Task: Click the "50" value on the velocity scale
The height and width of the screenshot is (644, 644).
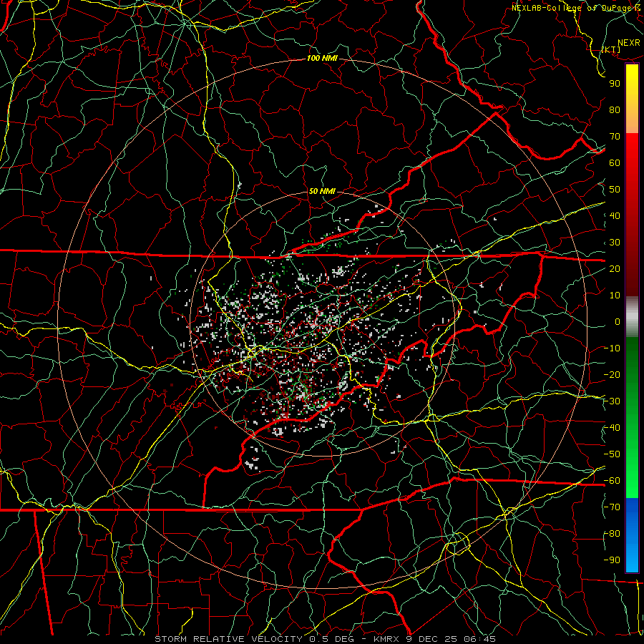Action: [x=615, y=190]
